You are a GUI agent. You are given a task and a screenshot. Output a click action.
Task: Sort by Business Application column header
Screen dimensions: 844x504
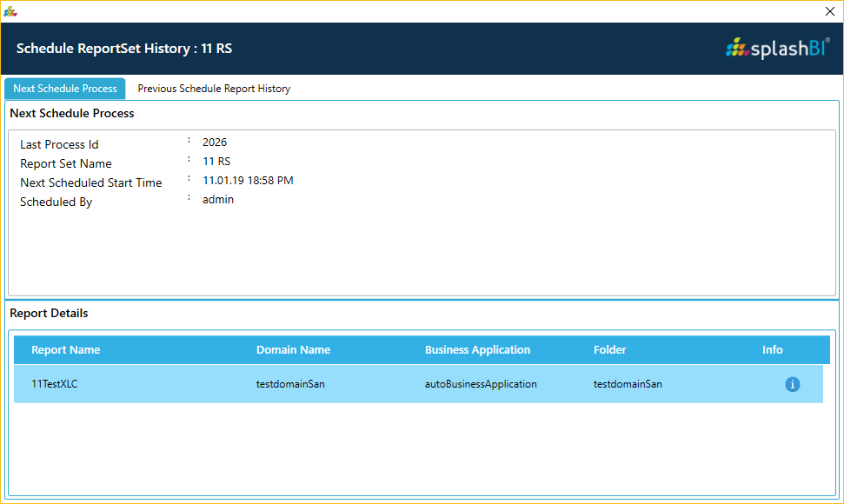477,349
